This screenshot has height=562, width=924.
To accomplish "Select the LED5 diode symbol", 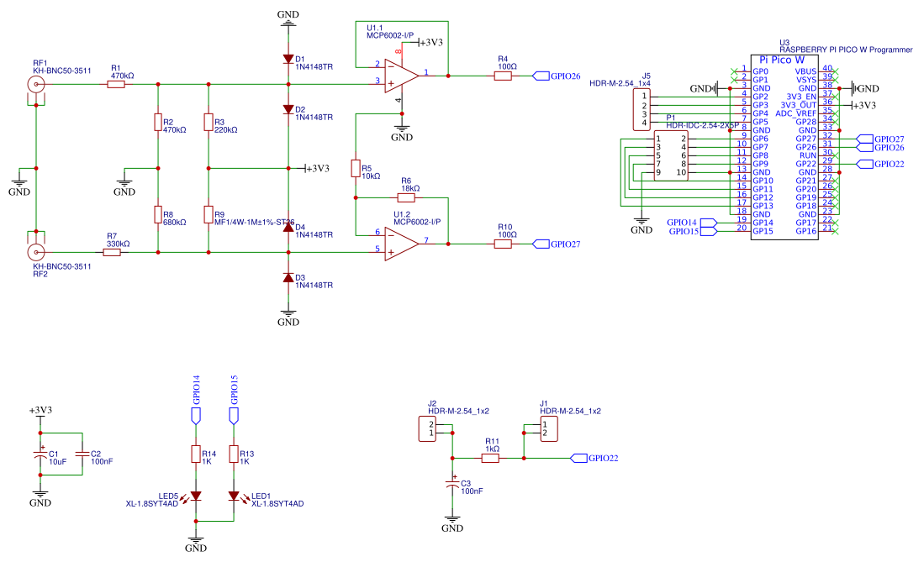I will [196, 496].
